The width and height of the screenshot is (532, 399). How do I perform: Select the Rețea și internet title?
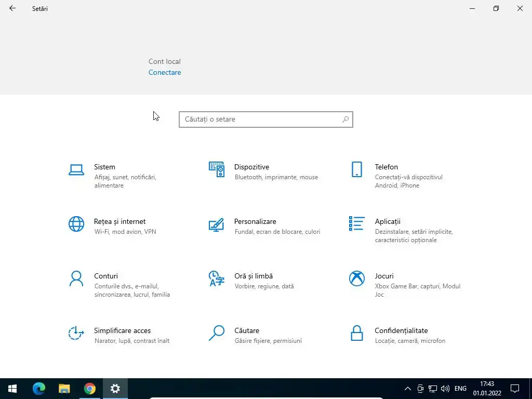pyautogui.click(x=120, y=221)
